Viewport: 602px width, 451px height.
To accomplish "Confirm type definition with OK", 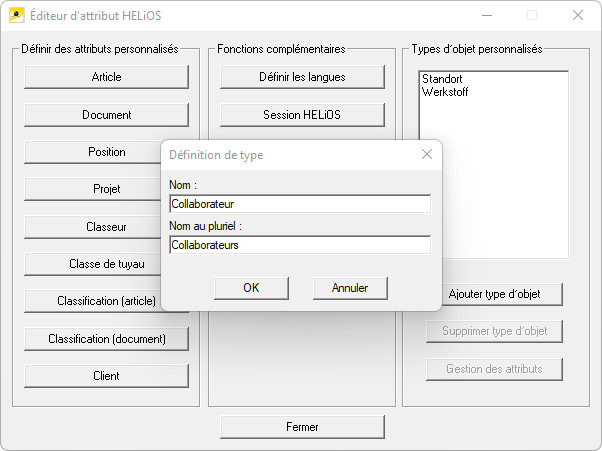I will (251, 288).
